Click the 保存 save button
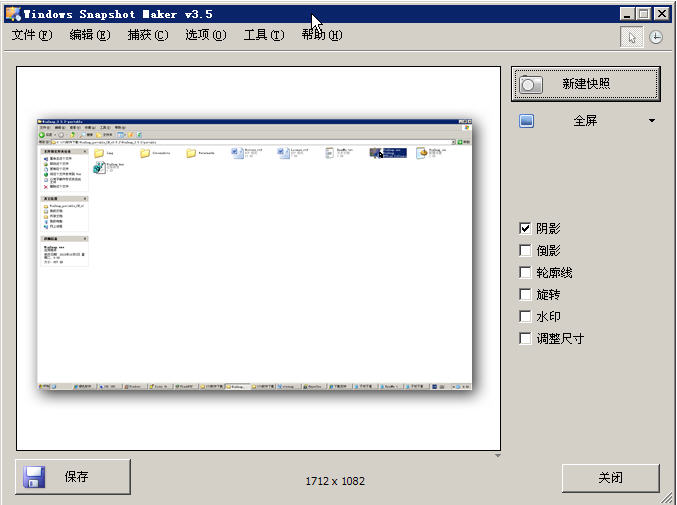Viewport: 677px width, 505px height. click(x=73, y=477)
